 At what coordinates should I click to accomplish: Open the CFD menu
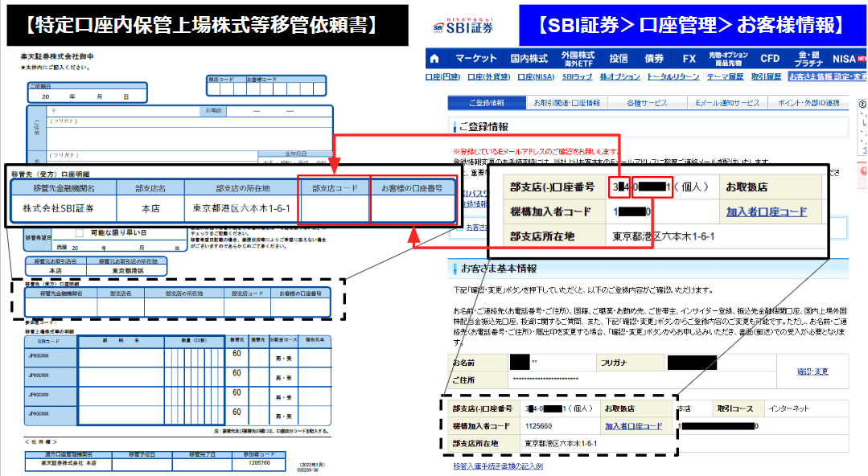(x=770, y=58)
